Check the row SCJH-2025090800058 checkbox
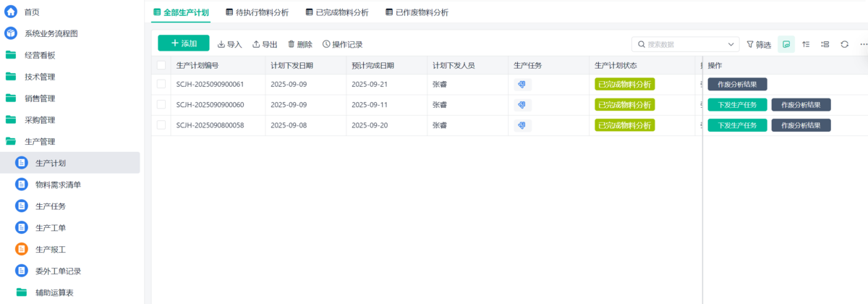Image resolution: width=868 pixels, height=304 pixels. point(161,125)
